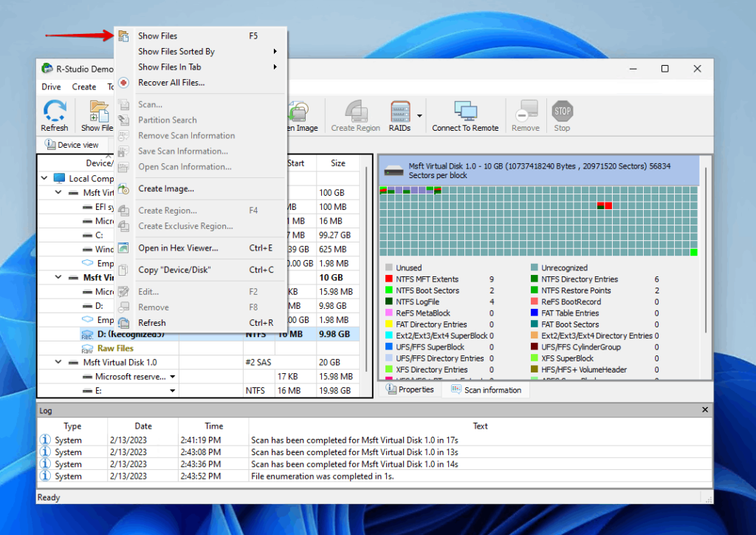
Task: Click the Stop sign toolbar icon
Action: pos(562,111)
